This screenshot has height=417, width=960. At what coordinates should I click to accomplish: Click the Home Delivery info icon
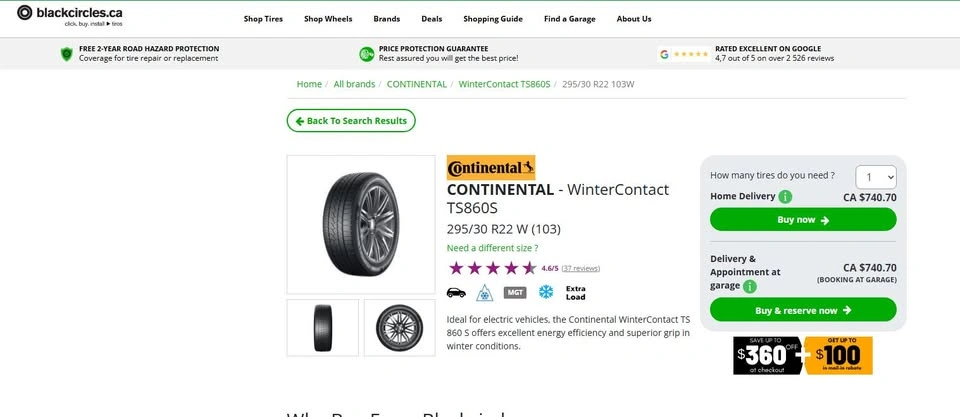(x=786, y=197)
